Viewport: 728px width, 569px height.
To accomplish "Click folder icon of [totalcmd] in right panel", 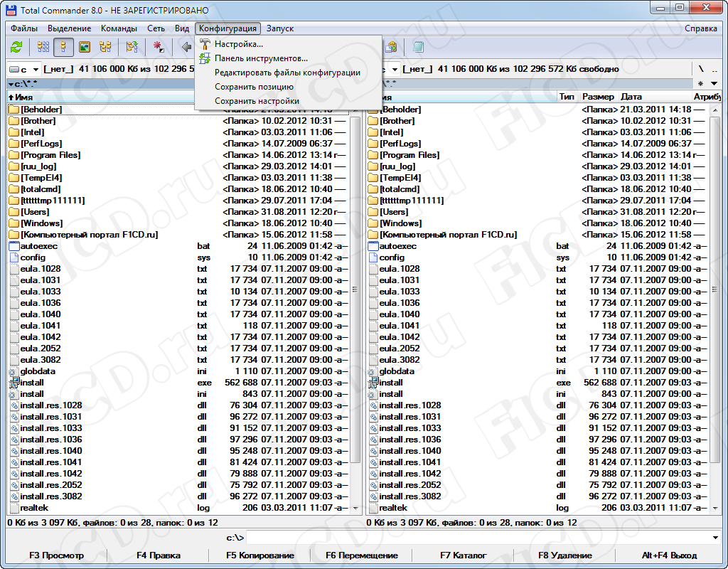I will coord(373,189).
